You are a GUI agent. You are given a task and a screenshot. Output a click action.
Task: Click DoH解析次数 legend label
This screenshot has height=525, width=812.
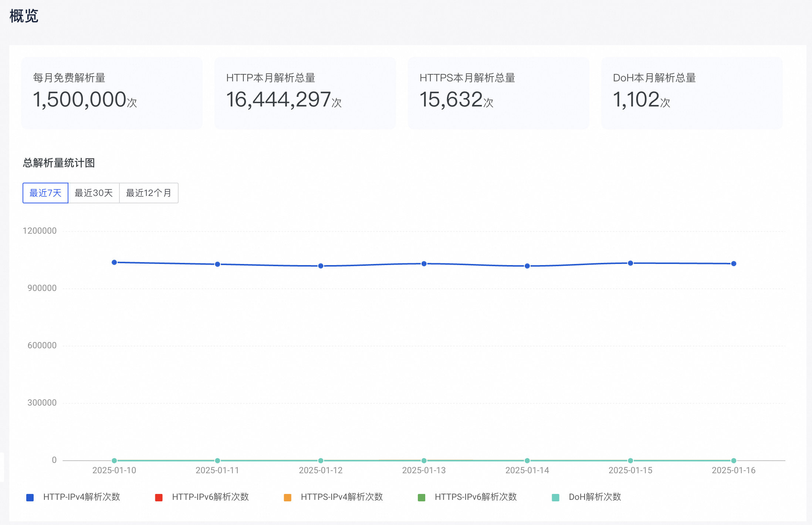(x=595, y=497)
